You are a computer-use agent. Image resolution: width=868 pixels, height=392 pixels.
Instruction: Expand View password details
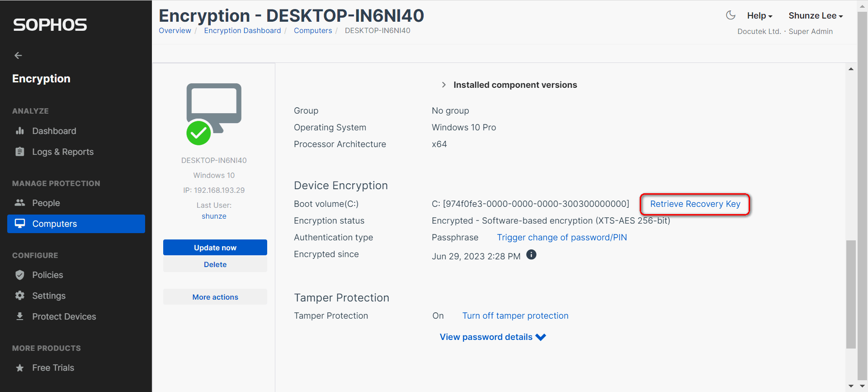tap(492, 337)
